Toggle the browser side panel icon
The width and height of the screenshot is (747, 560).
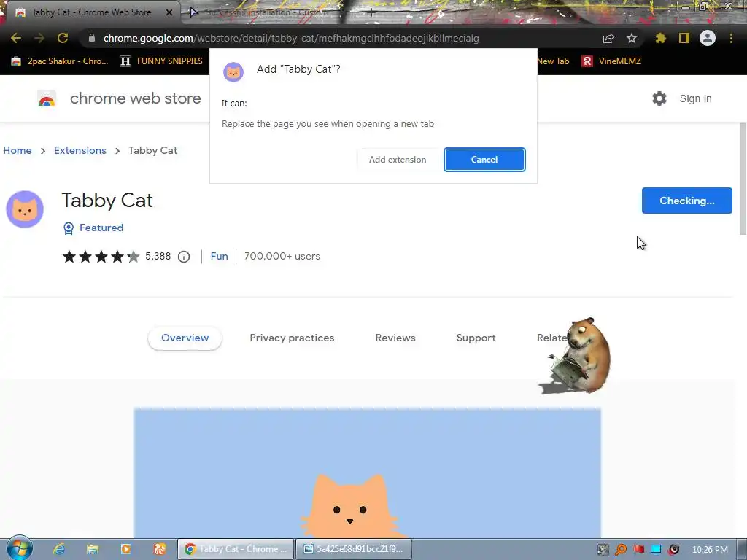[684, 38]
